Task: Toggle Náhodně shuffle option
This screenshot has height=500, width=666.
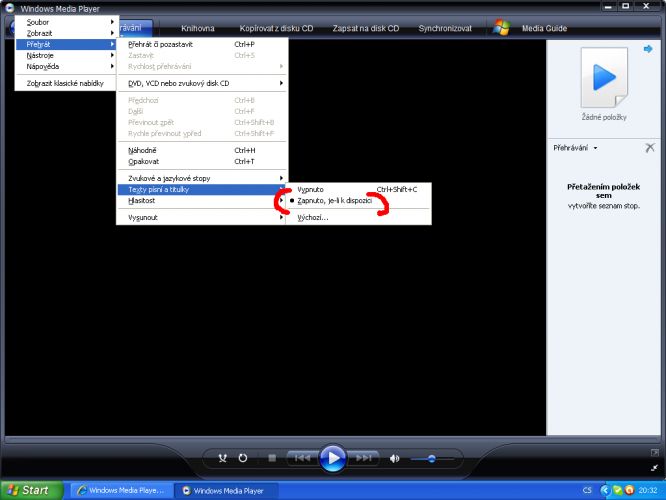Action: coord(202,150)
